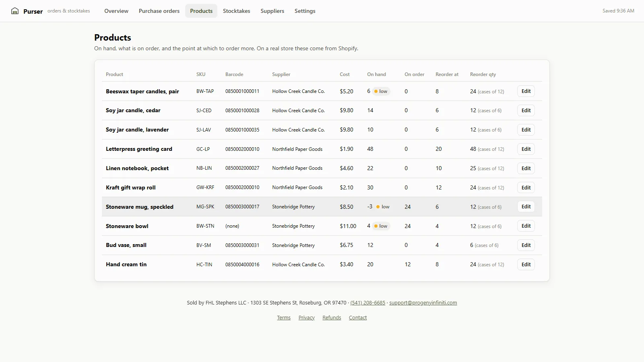Viewport: 644px width, 362px height.
Task: Open Settings from the top navigation
Action: tap(305, 11)
